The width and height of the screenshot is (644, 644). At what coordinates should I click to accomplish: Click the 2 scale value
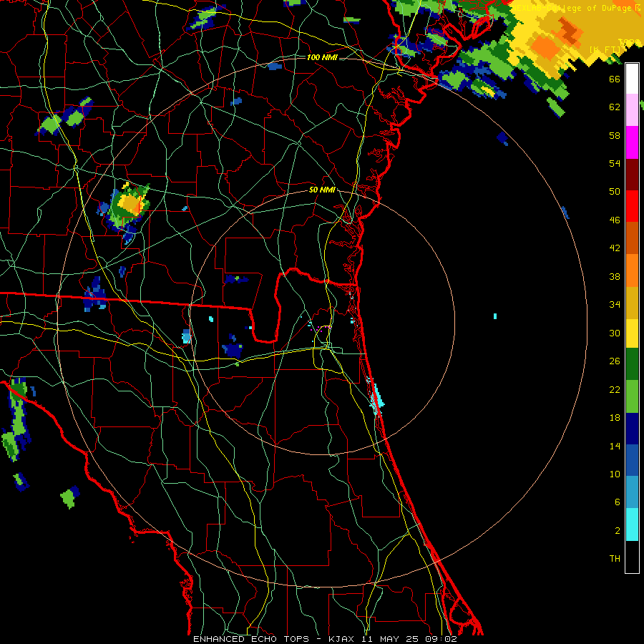click(617, 531)
